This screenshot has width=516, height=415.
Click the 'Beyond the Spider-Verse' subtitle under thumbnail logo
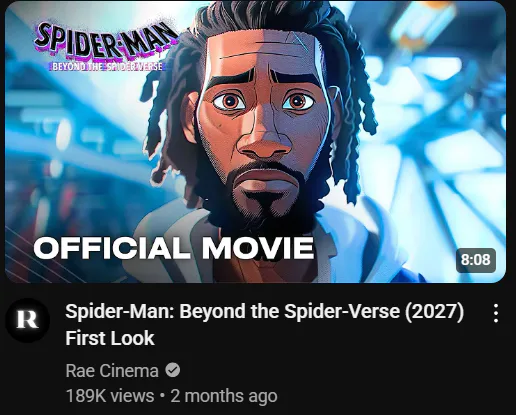(107, 66)
